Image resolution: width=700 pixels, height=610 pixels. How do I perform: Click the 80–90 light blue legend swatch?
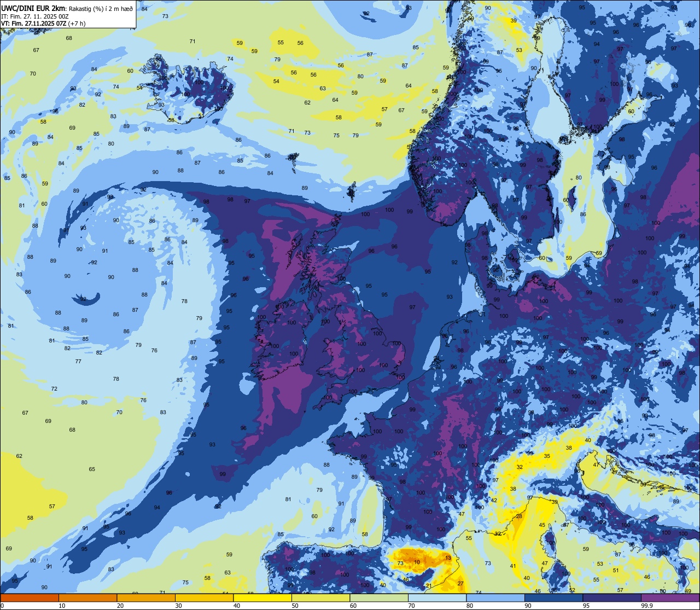point(495,597)
